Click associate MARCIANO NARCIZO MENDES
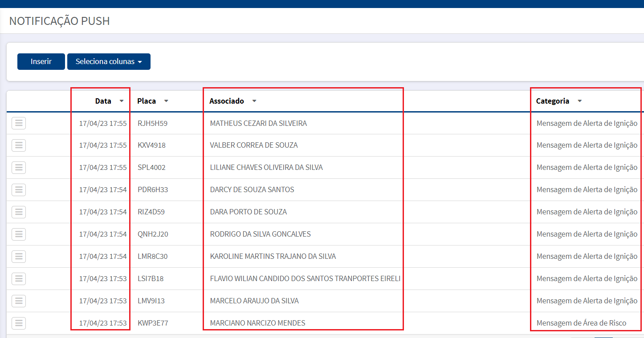This screenshot has height=338, width=644. (x=257, y=323)
